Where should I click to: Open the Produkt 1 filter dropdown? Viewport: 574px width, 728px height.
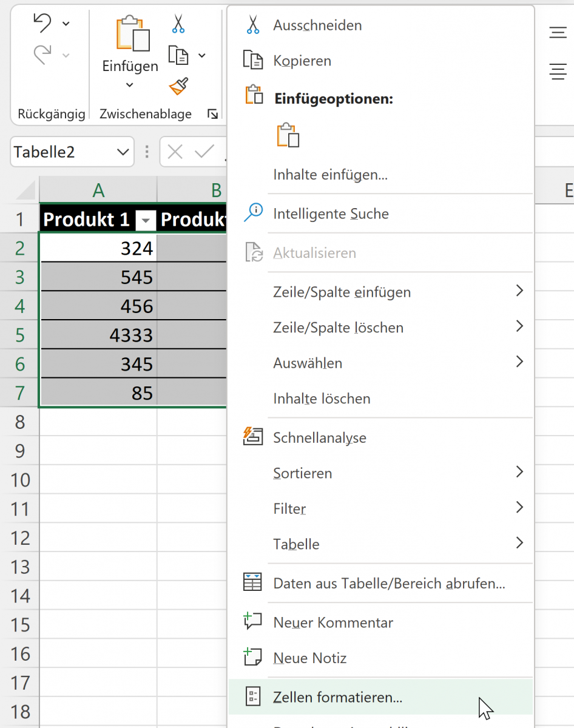146,221
